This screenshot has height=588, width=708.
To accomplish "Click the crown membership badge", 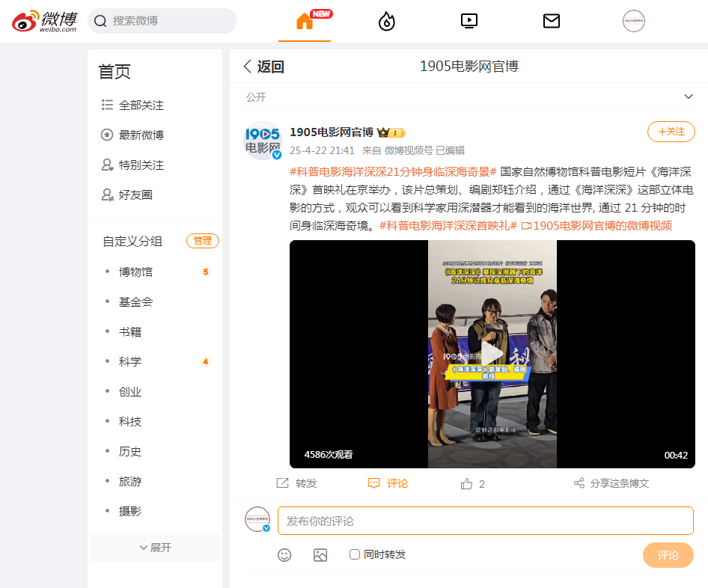I will coord(391,132).
